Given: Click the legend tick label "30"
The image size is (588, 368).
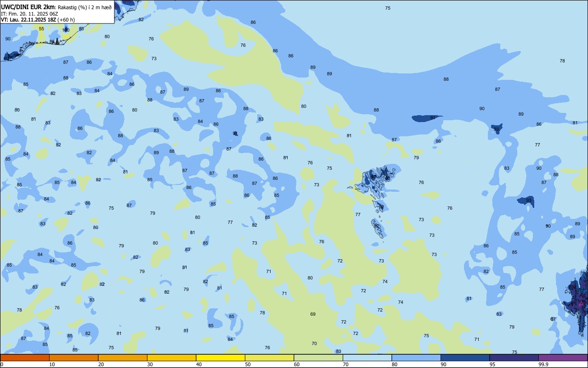Looking at the screenshot, I should tap(150, 364).
